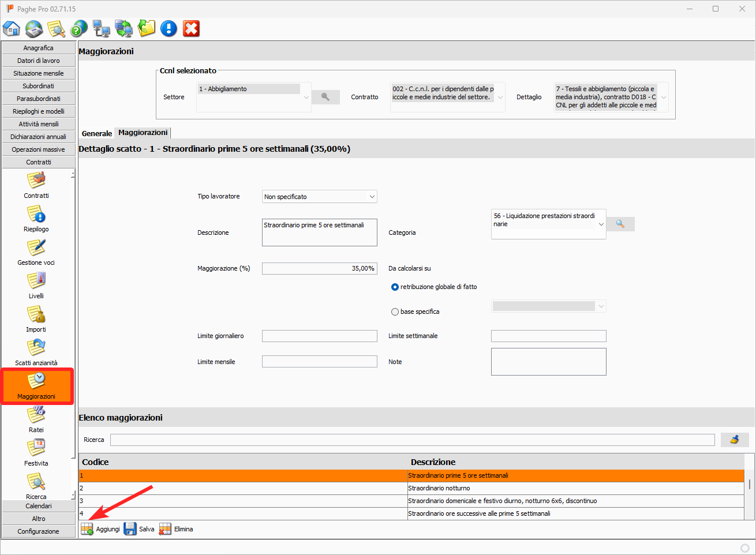Click the red X exit icon in toolbar
The image size is (756, 555).
click(x=191, y=28)
